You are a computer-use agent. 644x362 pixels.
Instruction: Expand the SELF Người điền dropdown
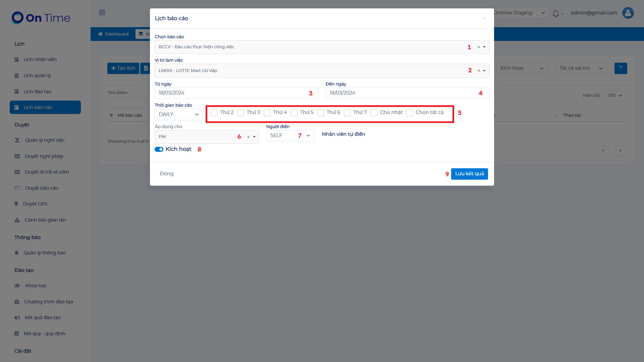pos(290,136)
